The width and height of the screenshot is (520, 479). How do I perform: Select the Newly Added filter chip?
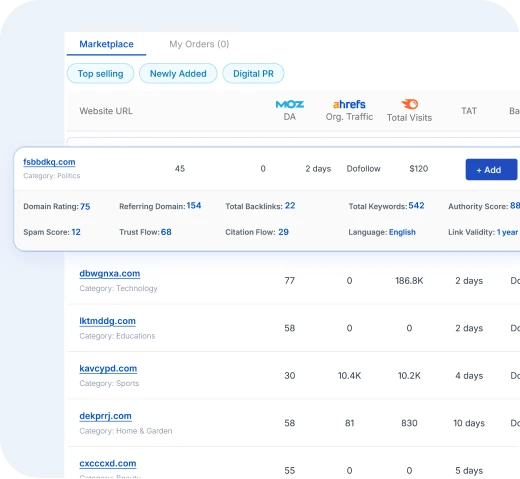tap(178, 74)
